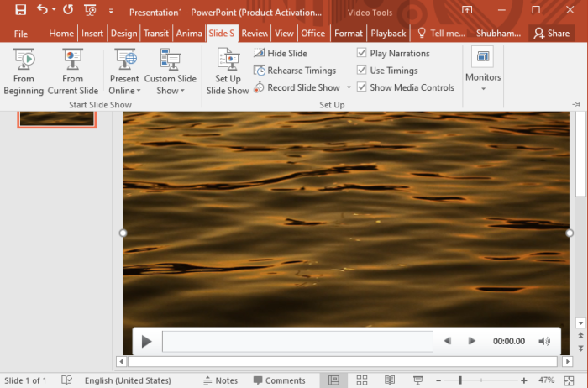Click the left video resize handle
The height and width of the screenshot is (388, 588).
[123, 233]
